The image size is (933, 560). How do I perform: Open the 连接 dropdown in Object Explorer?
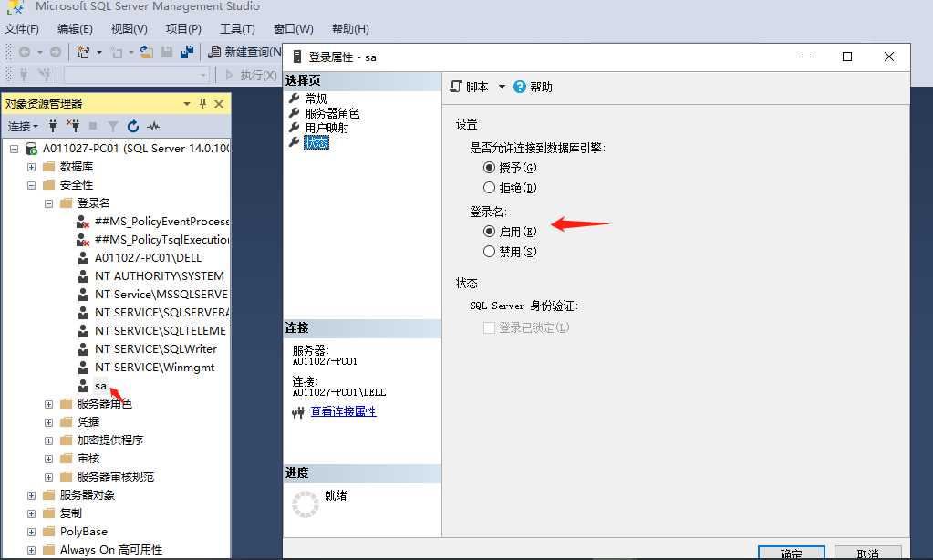(23, 126)
